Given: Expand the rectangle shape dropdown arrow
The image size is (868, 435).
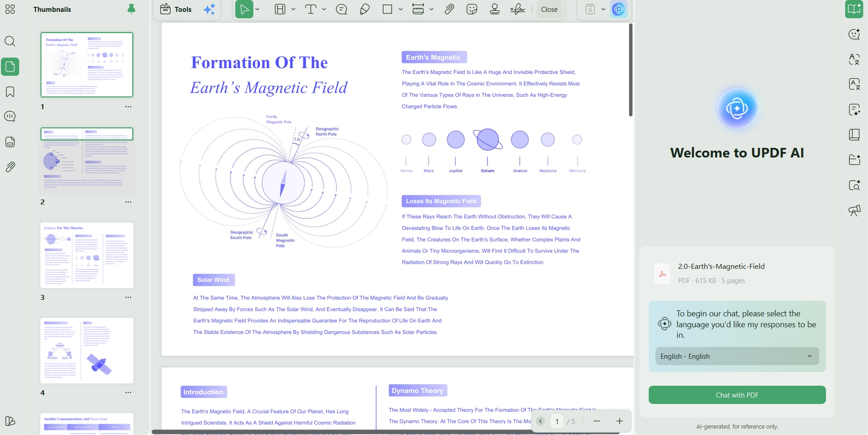Looking at the screenshot, I should point(401,9).
